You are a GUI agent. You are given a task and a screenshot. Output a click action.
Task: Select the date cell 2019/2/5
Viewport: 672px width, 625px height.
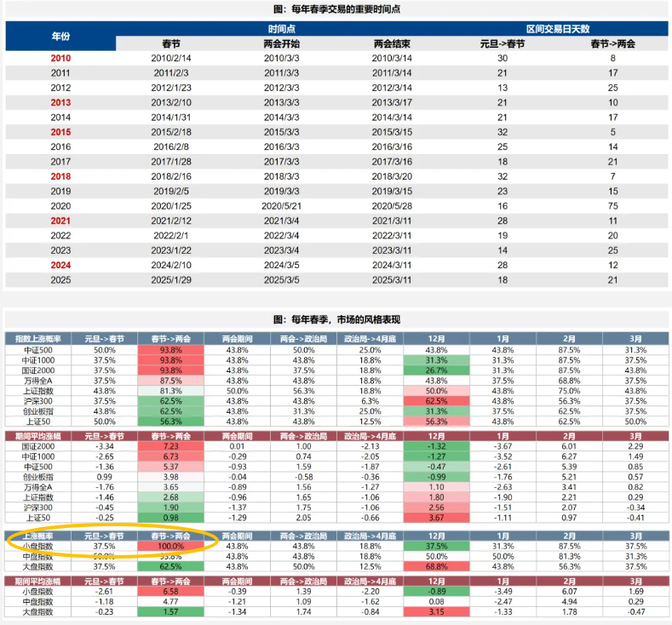pyautogui.click(x=171, y=192)
